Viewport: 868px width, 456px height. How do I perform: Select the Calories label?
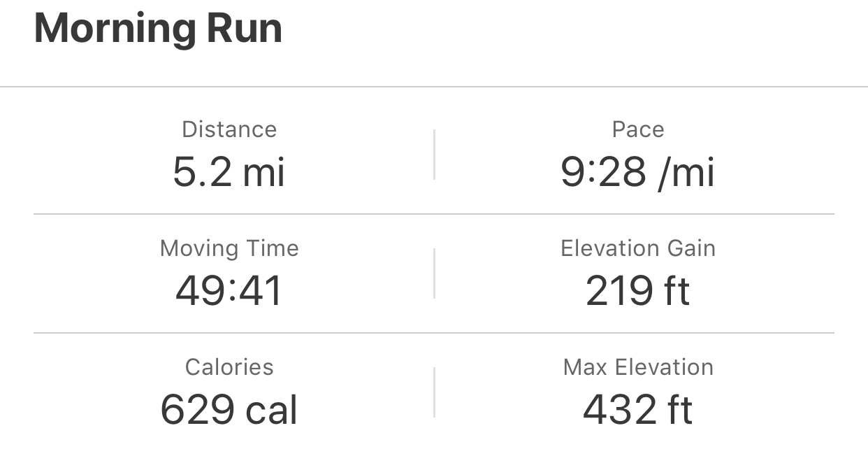(229, 367)
